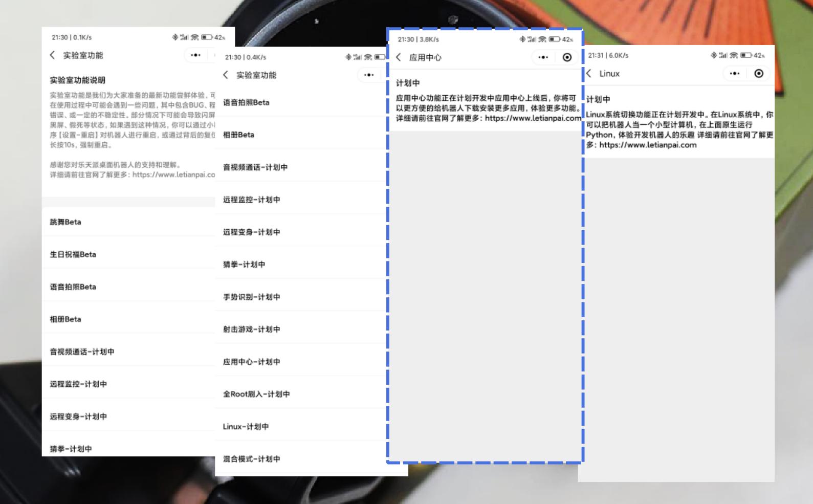Click the Linux page title
This screenshot has height=504, width=813.
coord(609,74)
